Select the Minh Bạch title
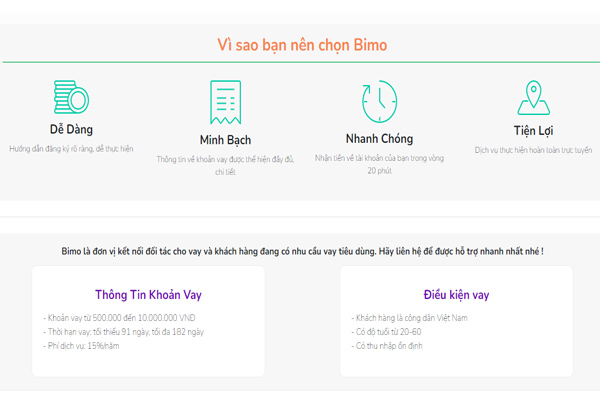 (225, 140)
